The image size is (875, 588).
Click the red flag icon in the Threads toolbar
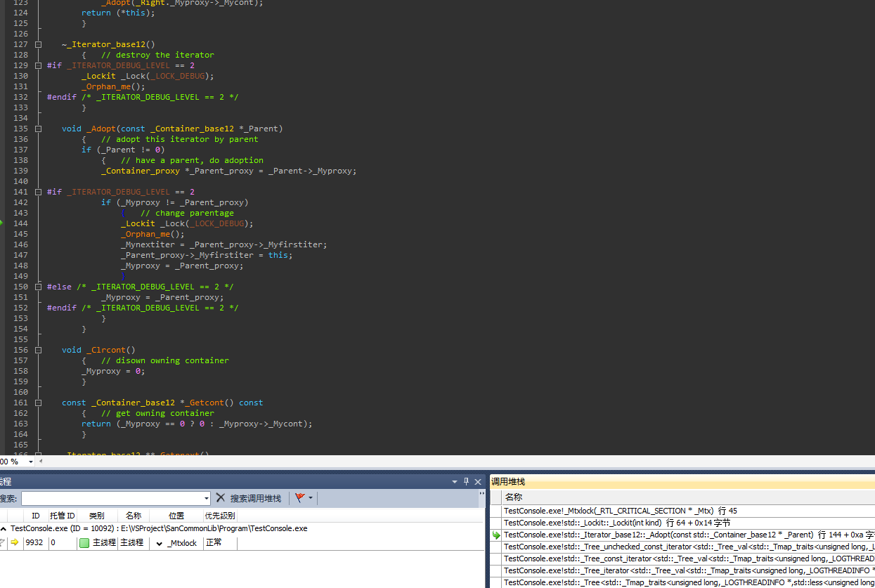pos(300,498)
